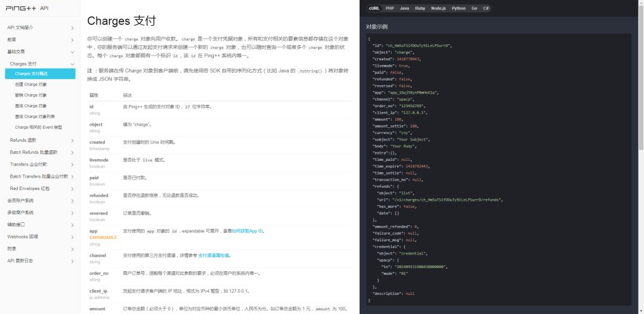Click the EXPANDABLE label under app
The height and width of the screenshot is (314, 644).
coord(103,238)
